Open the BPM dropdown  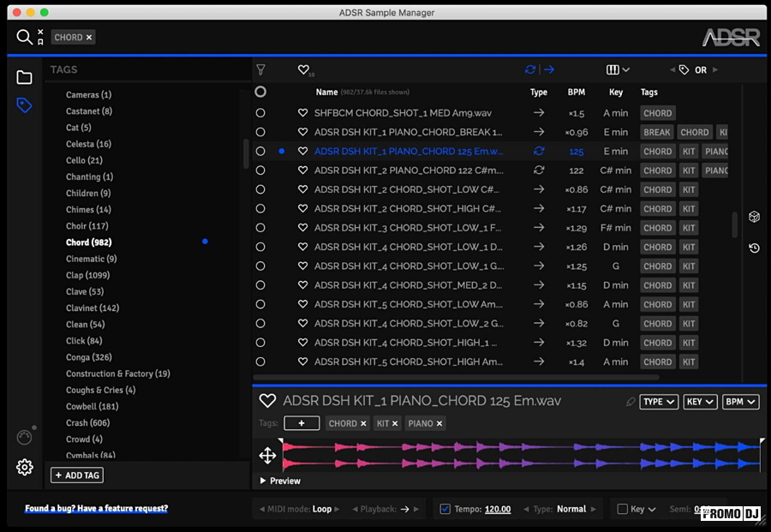click(x=740, y=402)
